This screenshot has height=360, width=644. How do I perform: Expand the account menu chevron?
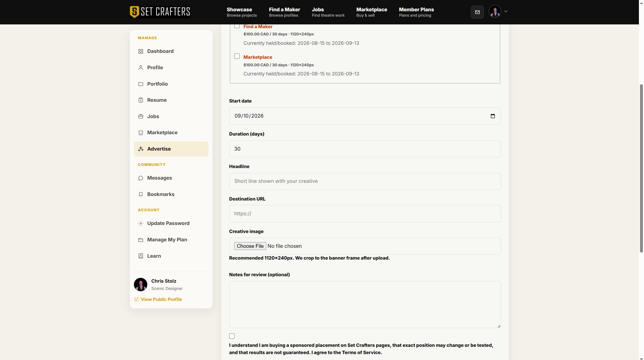[x=506, y=12]
